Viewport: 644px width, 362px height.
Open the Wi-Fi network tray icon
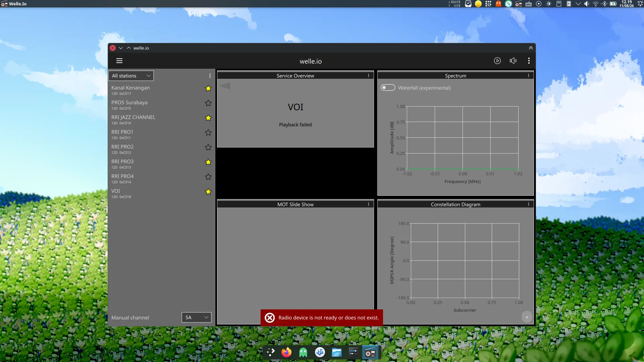point(596,4)
